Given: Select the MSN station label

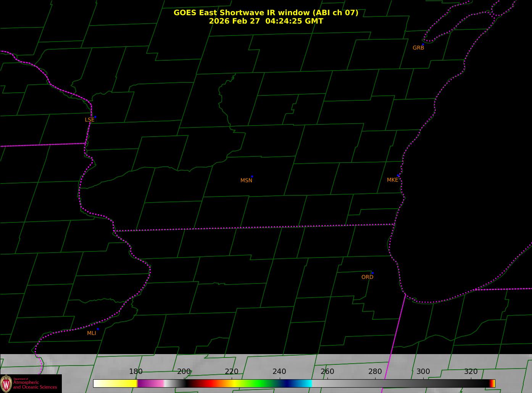Looking at the screenshot, I should [x=246, y=180].
